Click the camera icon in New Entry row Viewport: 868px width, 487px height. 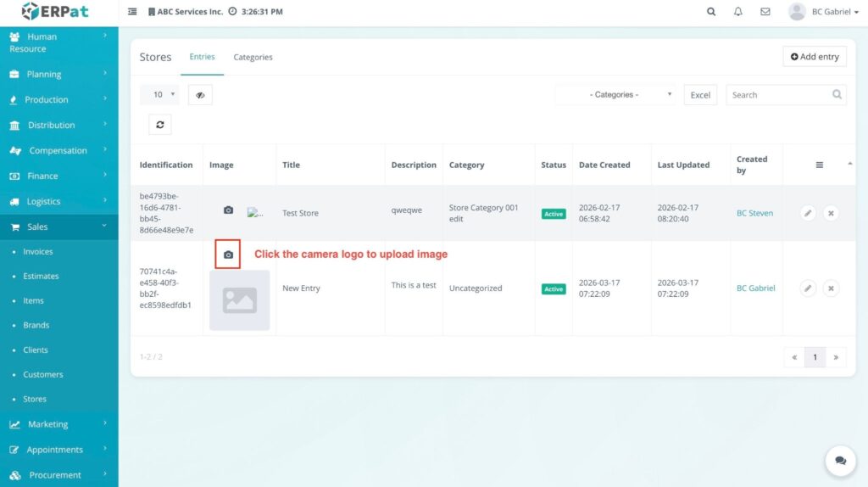tap(228, 255)
